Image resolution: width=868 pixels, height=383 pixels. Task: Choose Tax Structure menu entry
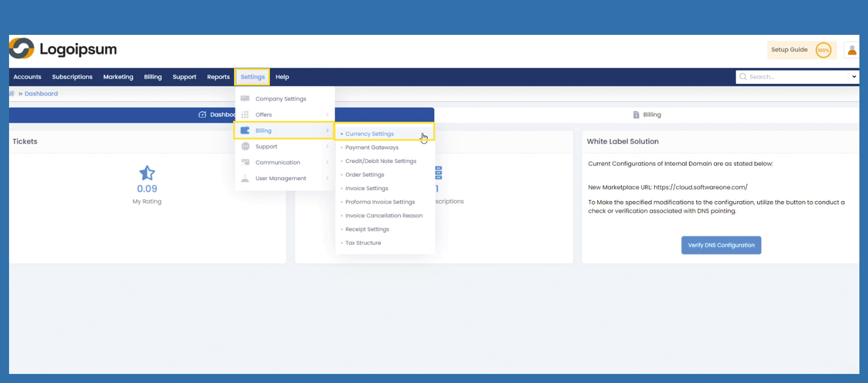[x=363, y=243]
